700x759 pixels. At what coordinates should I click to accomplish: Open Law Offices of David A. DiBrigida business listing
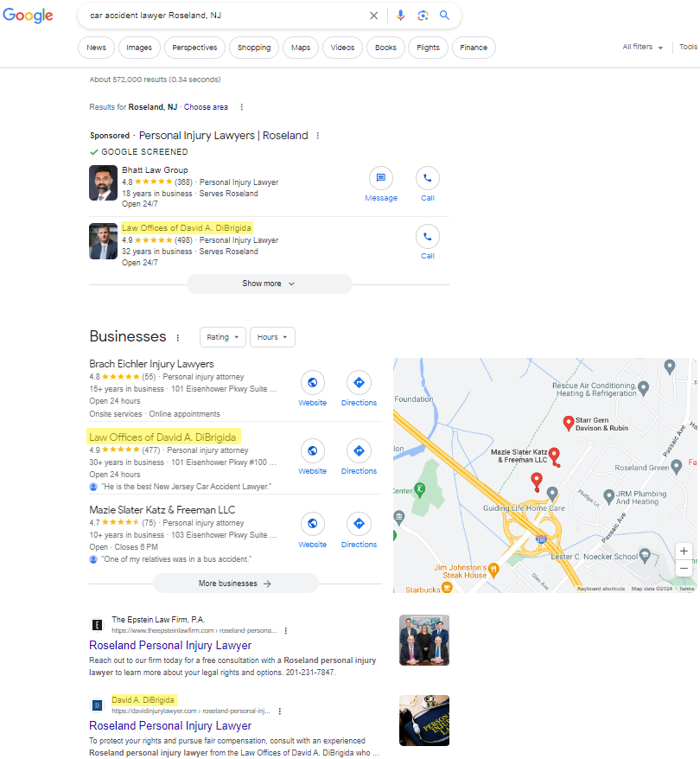pos(162,437)
